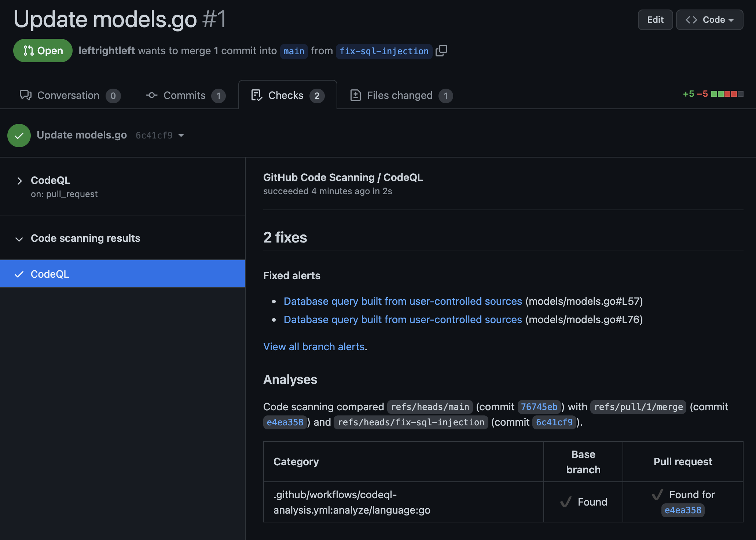This screenshot has width=756, height=540.
Task: Click the green commit success checkmark icon
Action: tap(19, 136)
